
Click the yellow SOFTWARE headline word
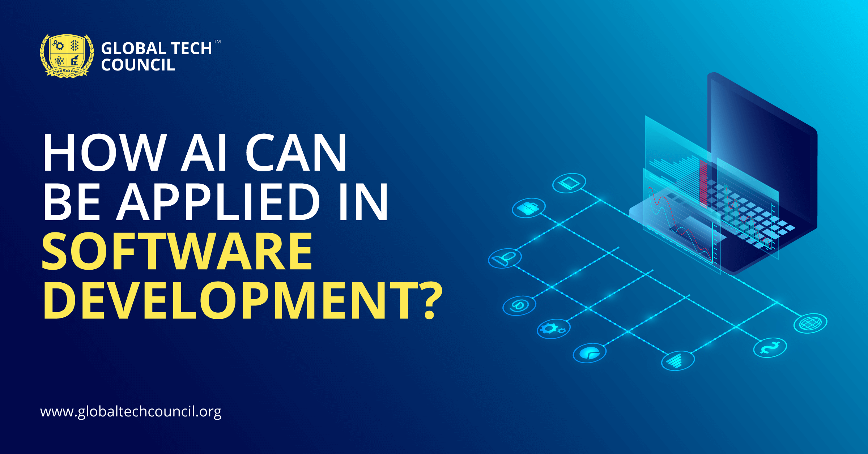(x=177, y=251)
